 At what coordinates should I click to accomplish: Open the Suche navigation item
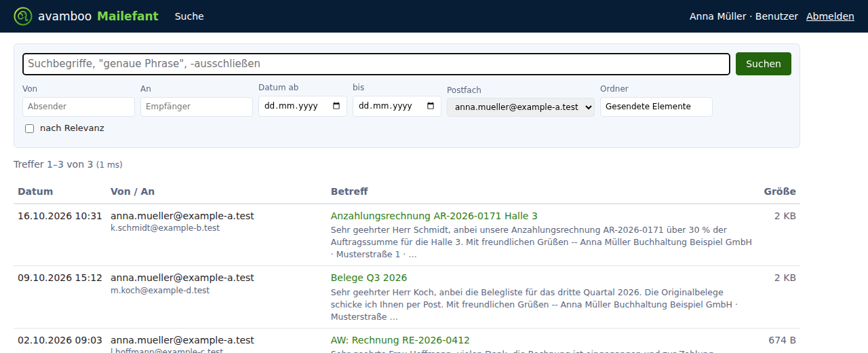point(189,16)
